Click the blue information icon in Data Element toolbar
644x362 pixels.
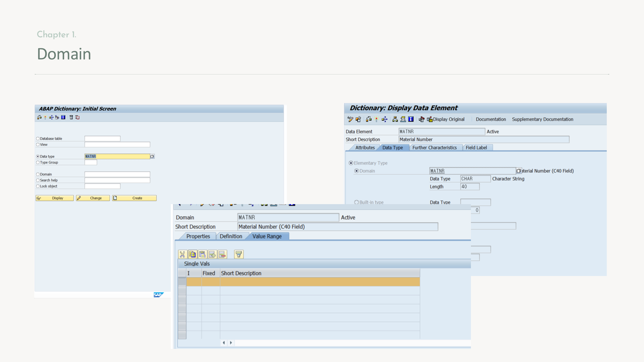411,119
